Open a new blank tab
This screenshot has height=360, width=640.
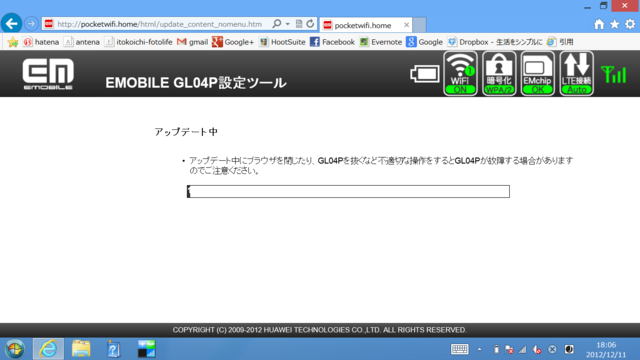point(419,25)
